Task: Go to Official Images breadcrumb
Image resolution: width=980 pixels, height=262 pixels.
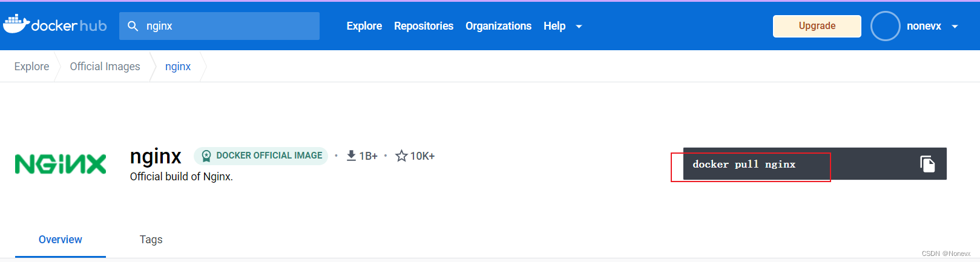Action: tap(105, 67)
